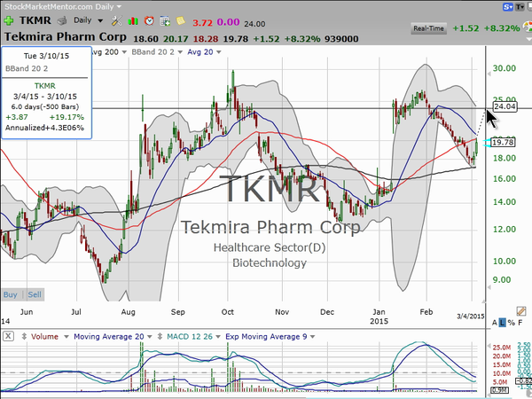Click the 30.00 price axis label
This screenshot has height=399, width=532.
click(x=505, y=68)
